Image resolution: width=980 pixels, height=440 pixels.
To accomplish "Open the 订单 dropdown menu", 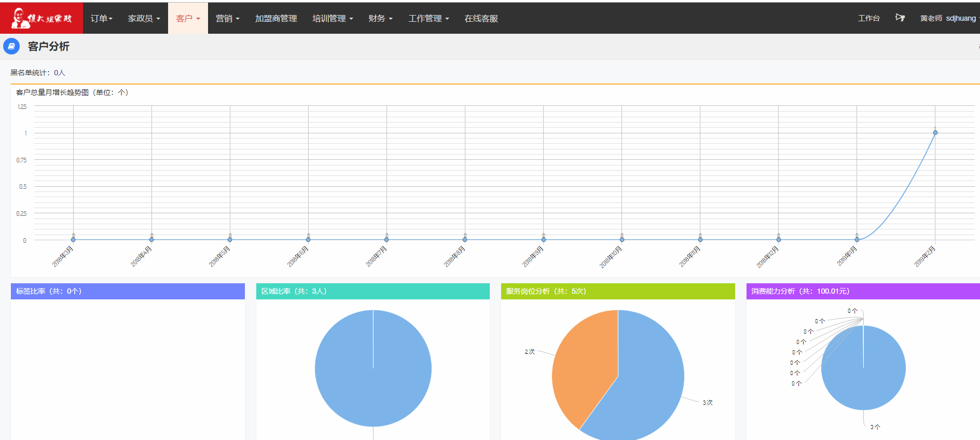I will (102, 18).
